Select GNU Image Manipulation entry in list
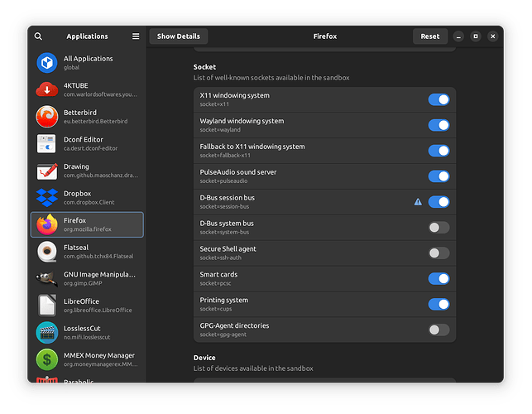The width and height of the screenshot is (532, 414). click(87, 278)
